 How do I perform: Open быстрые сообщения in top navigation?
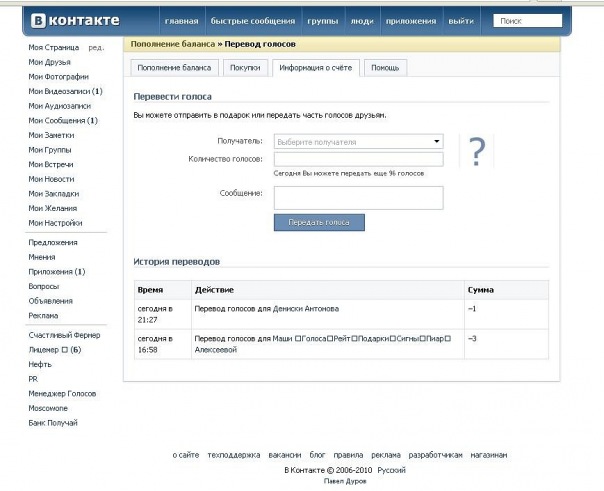click(x=253, y=21)
